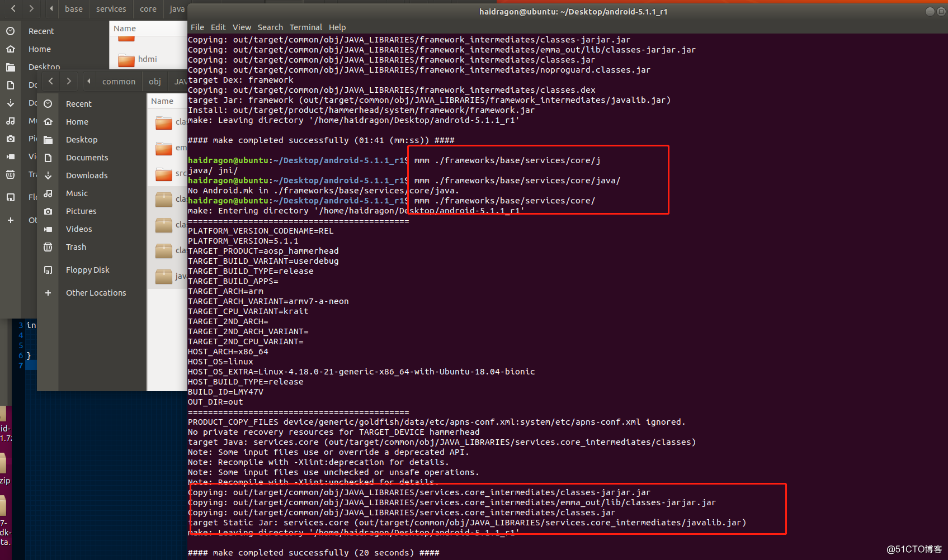Click Trash icon in rear file manager sidebar

(11, 174)
